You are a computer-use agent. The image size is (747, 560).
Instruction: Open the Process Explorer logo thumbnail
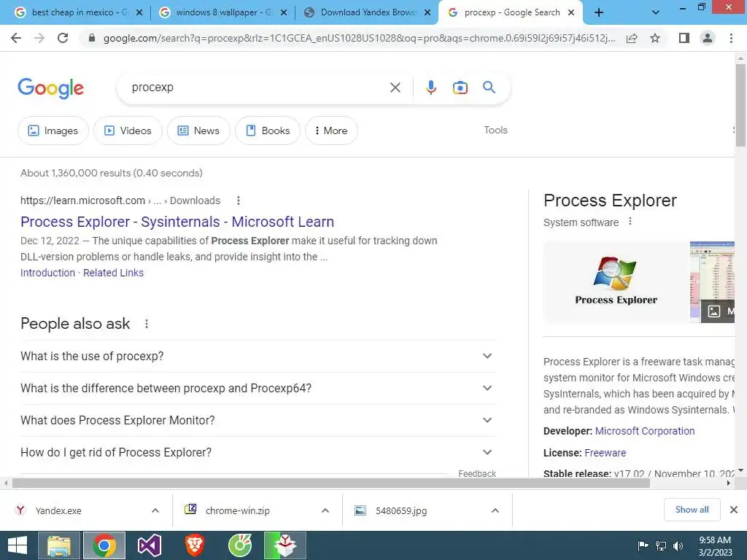(x=616, y=282)
